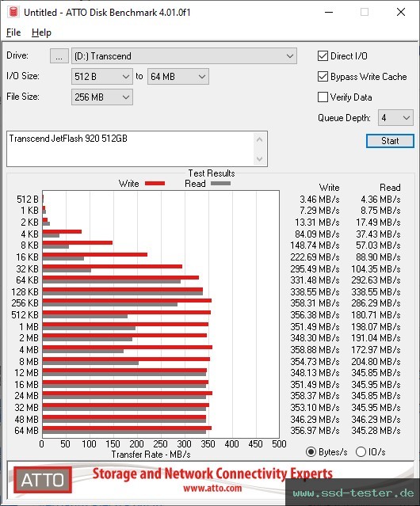This screenshot has height=506, width=420.
Task: Open the www.atto.com link
Action: click(212, 489)
